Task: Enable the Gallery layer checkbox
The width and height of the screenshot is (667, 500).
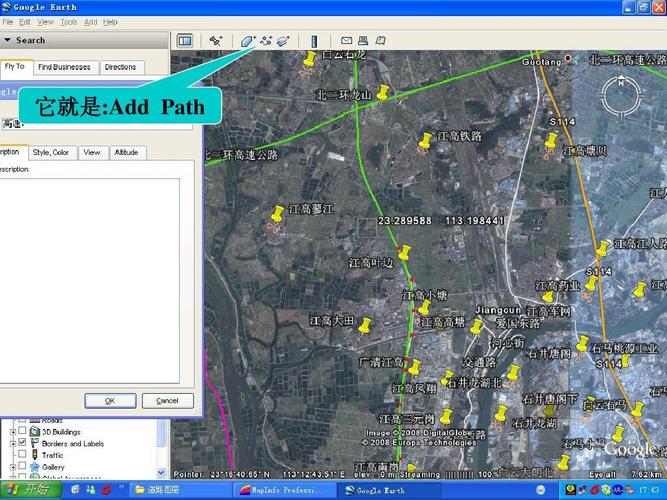Action: [x=22, y=466]
